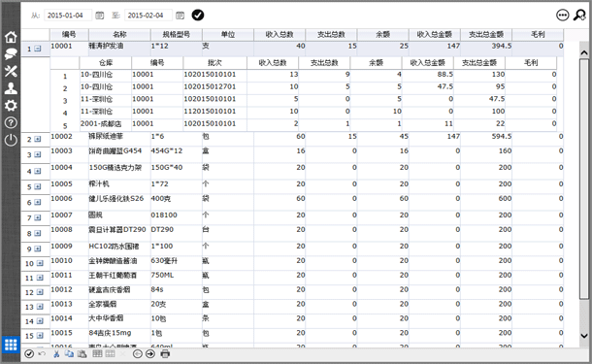Click the second table grid icon
The width and height of the screenshot is (592, 364).
click(x=111, y=353)
